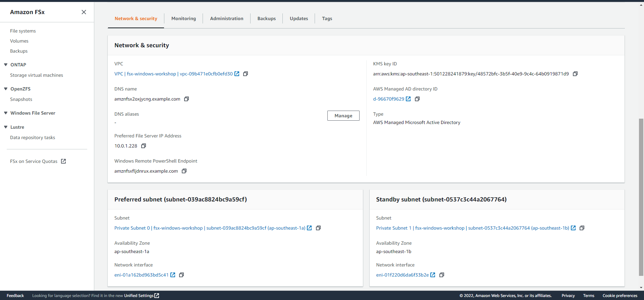The width and height of the screenshot is (644, 300).
Task: Open the d-96670f9629 directory link
Action: pos(388,99)
